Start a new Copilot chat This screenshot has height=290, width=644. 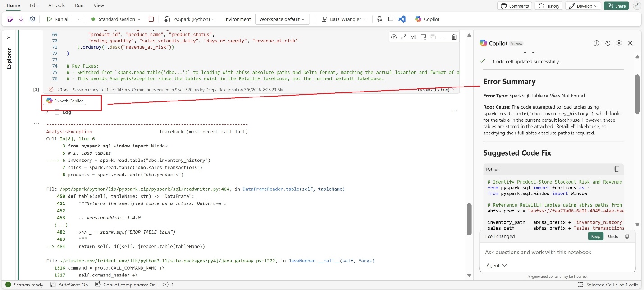[x=597, y=43]
